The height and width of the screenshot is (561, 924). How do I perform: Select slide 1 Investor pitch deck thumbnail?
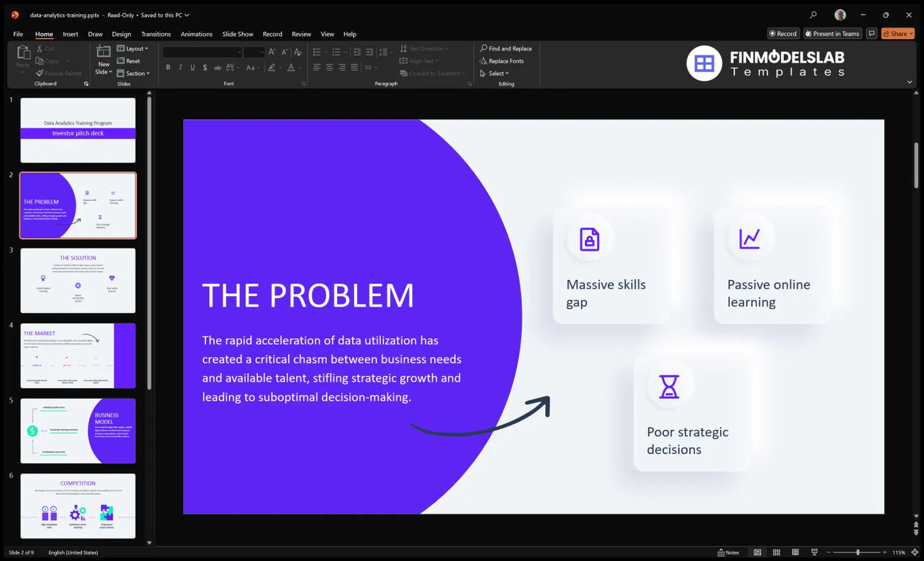click(x=78, y=130)
